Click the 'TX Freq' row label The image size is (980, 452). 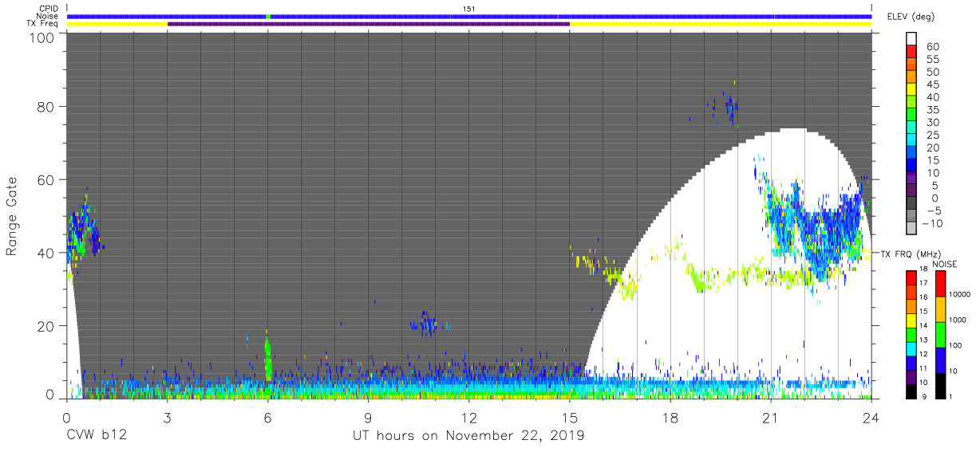[x=42, y=24]
